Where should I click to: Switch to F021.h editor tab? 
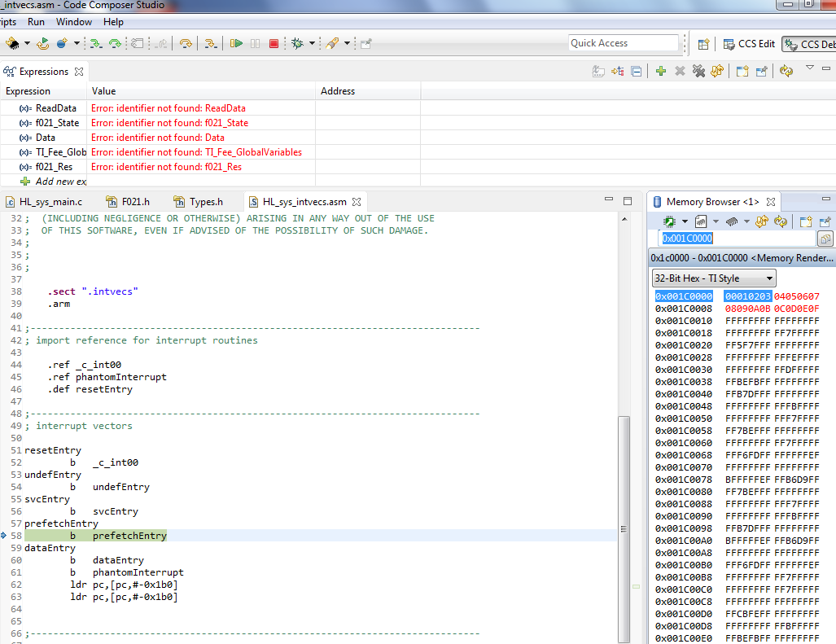(128, 202)
